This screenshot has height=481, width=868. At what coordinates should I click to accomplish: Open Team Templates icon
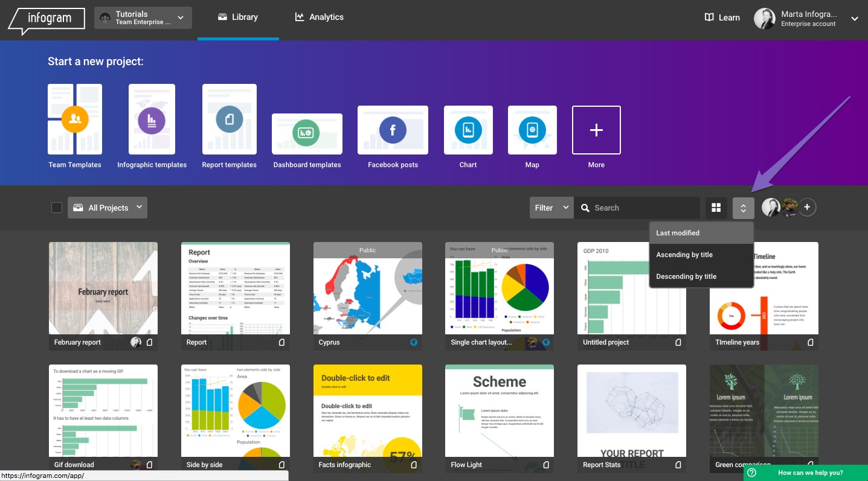(75, 119)
